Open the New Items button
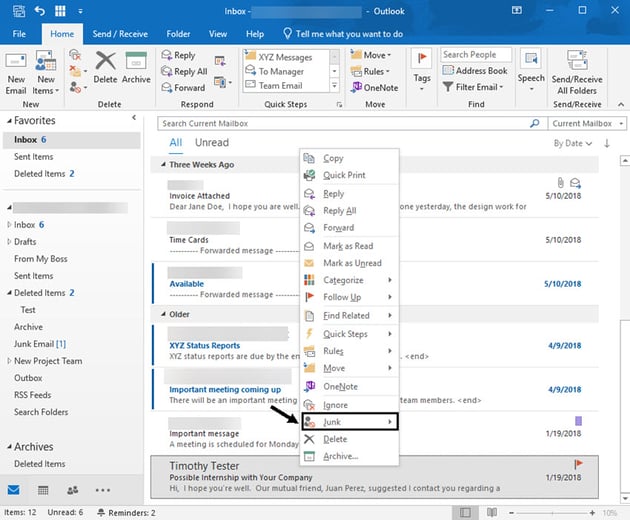 (45, 72)
